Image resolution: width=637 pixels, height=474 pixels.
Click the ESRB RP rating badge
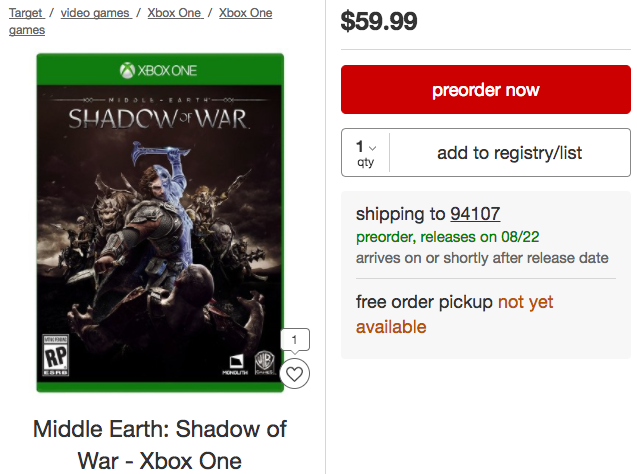tap(56, 356)
